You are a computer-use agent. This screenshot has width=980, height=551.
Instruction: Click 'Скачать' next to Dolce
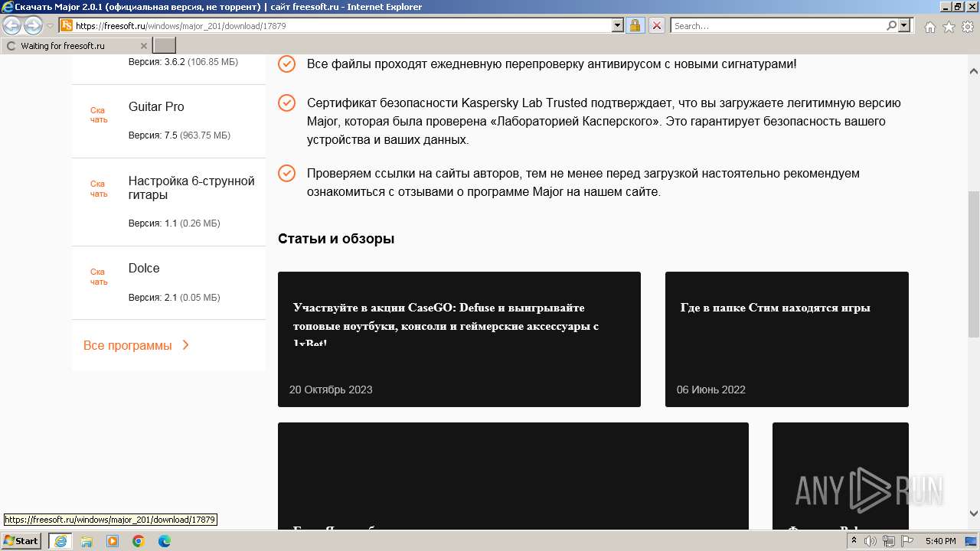99,277
